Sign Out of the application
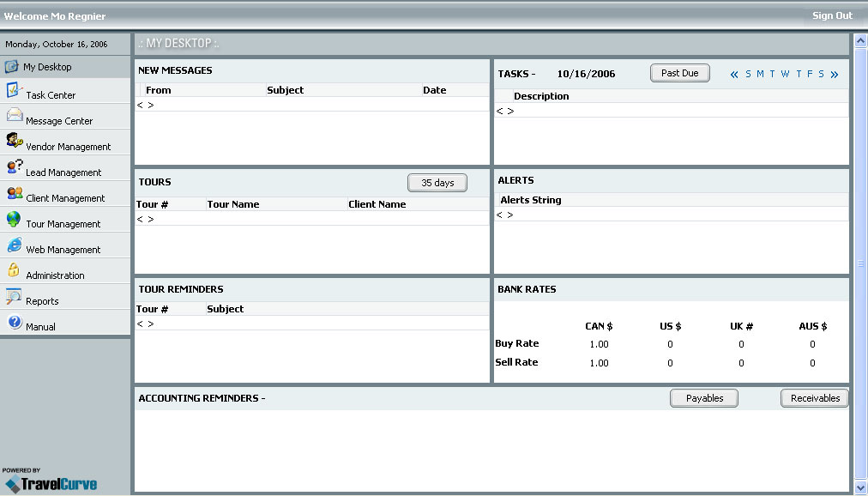The height and width of the screenshot is (496, 868). coord(832,15)
